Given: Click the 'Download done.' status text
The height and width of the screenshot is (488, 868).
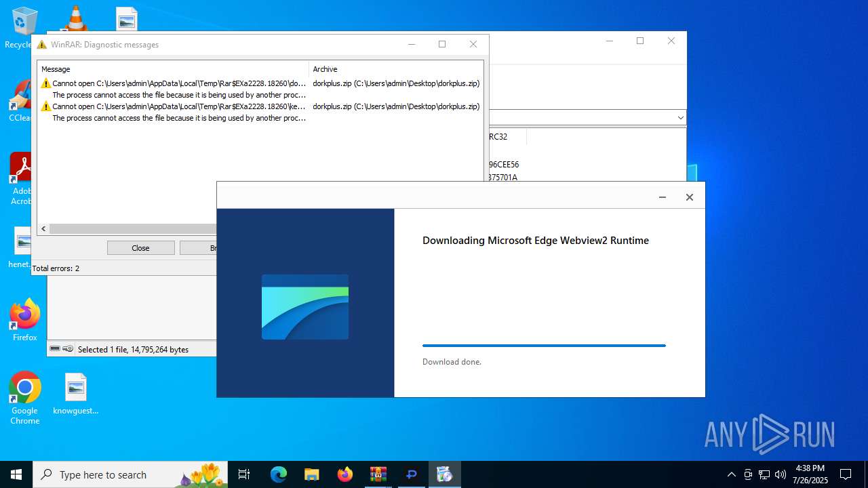Looking at the screenshot, I should (x=452, y=362).
